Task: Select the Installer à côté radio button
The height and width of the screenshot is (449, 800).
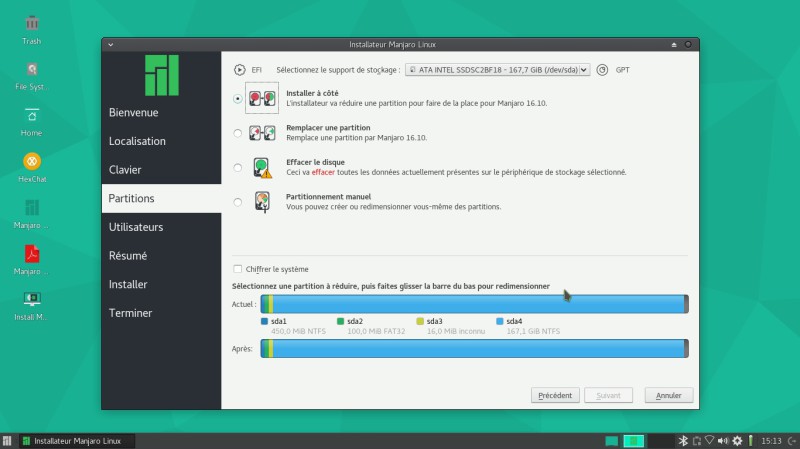Action: click(x=238, y=98)
